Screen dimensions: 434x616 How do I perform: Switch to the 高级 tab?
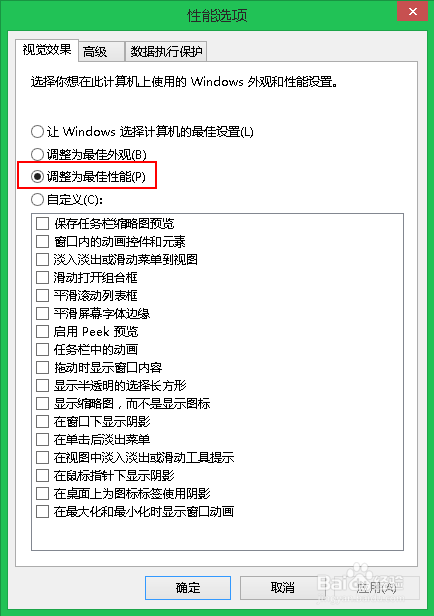click(102, 51)
